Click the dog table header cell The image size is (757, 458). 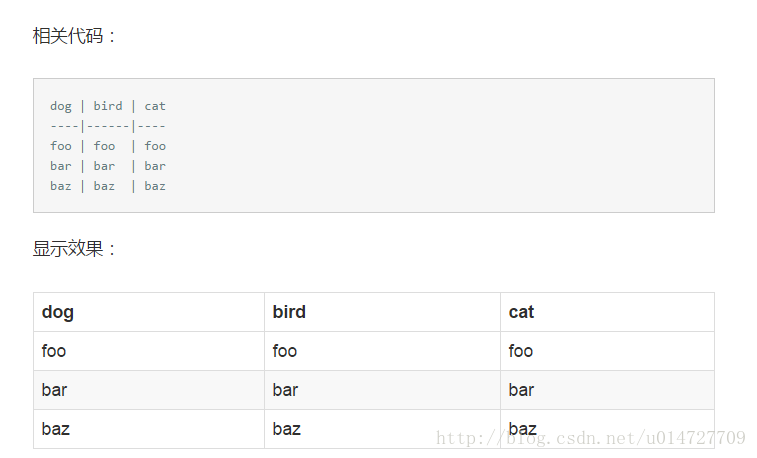point(149,312)
